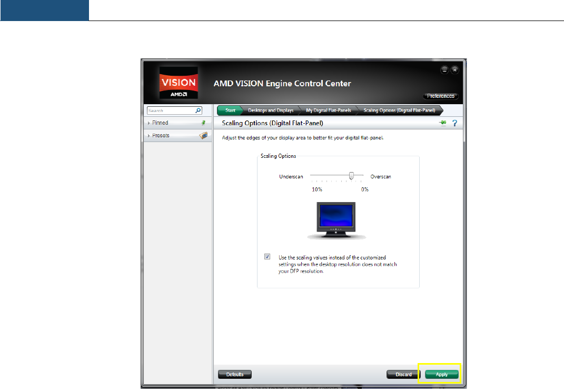Click the monitor preview image
564x392 pixels.
336,220
